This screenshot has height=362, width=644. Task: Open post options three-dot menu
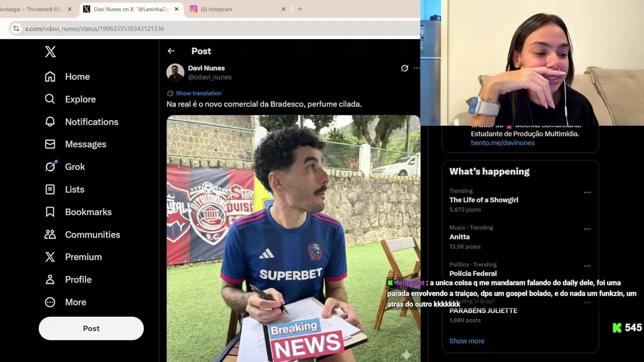tap(417, 68)
